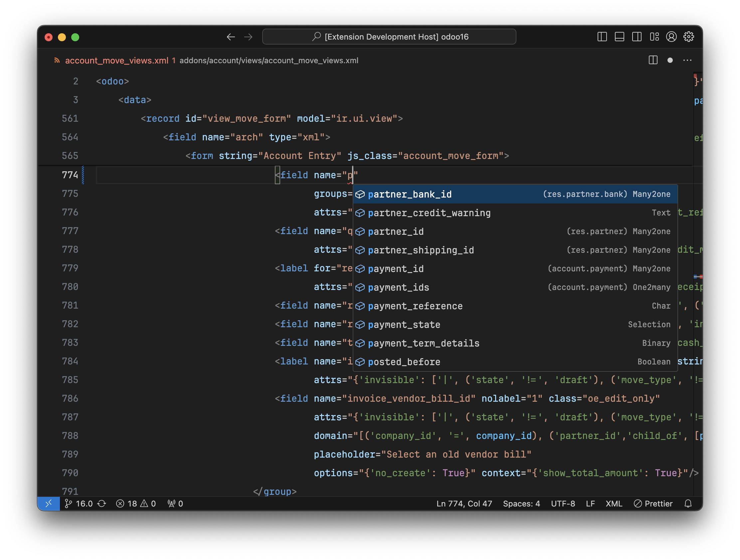740x560 pixels.
Task: Toggle the primary side bar
Action: pos(602,37)
